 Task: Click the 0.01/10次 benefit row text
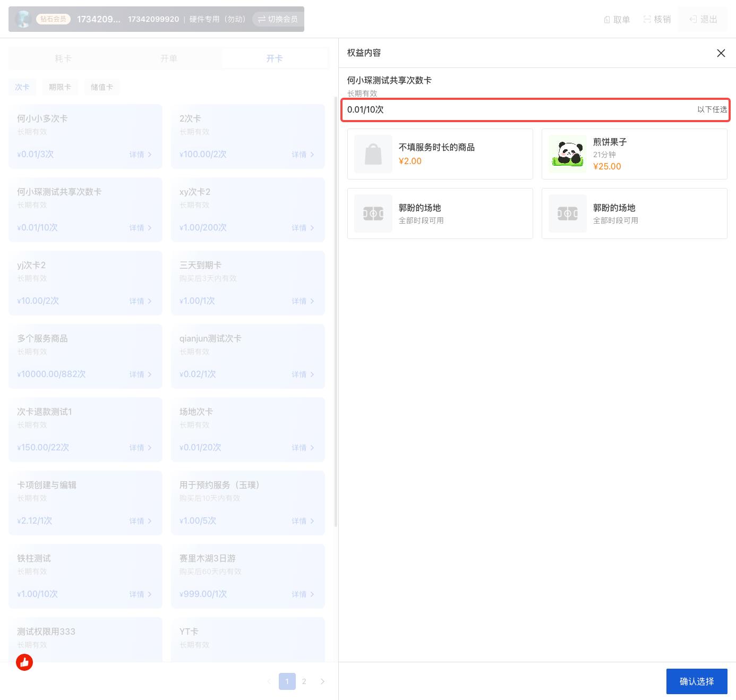365,109
